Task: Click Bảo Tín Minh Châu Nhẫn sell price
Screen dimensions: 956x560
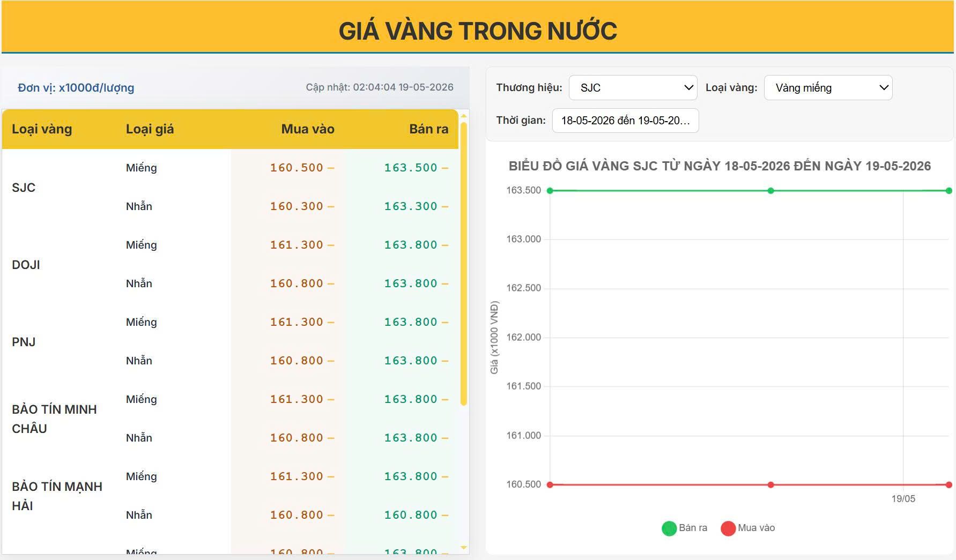Action: (411, 438)
